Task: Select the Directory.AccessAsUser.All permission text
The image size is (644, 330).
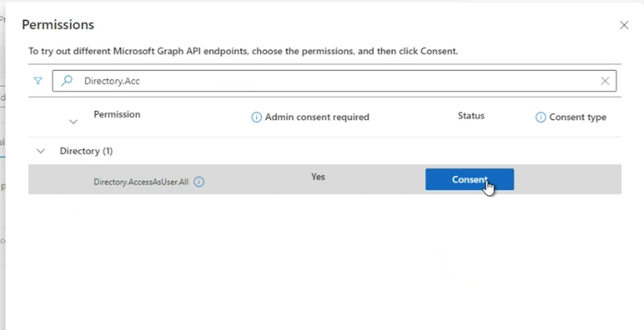Action: pyautogui.click(x=141, y=181)
